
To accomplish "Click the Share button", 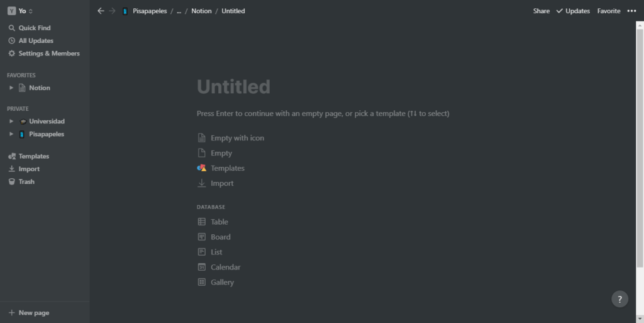I will coord(541,11).
